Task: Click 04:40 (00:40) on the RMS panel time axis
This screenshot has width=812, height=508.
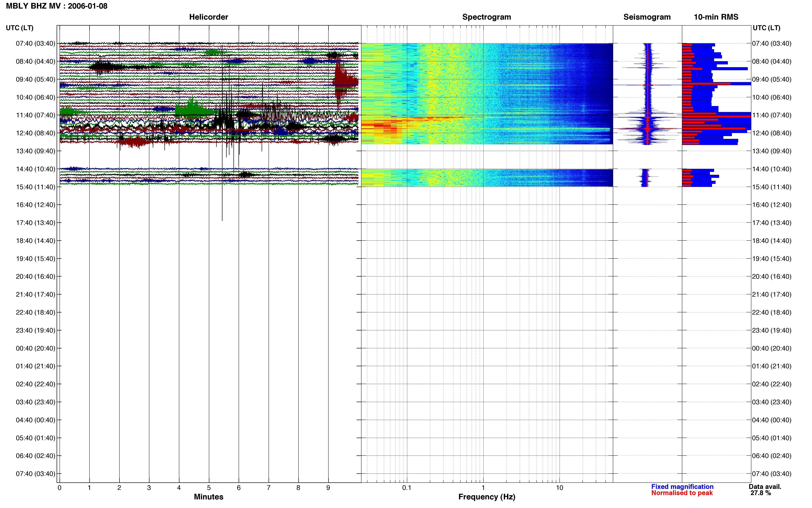Action: pyautogui.click(x=772, y=420)
